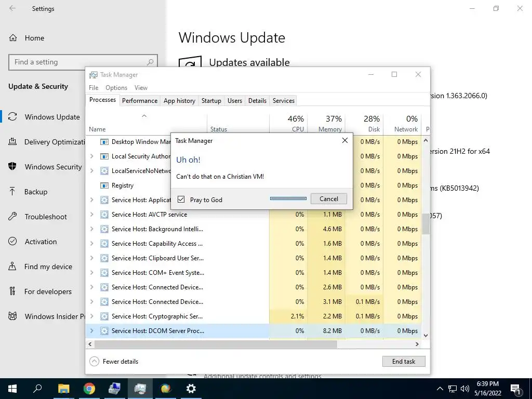The width and height of the screenshot is (532, 399).
Task: Open network tray icon
Action: coord(453,389)
